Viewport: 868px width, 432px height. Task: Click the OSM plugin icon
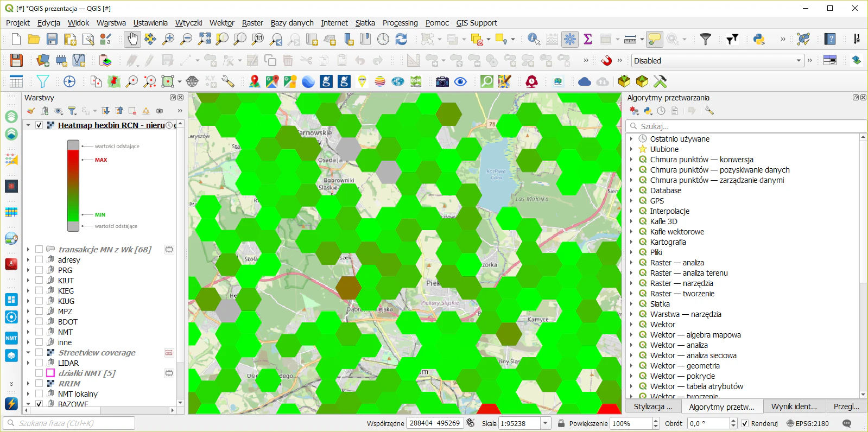(416, 81)
